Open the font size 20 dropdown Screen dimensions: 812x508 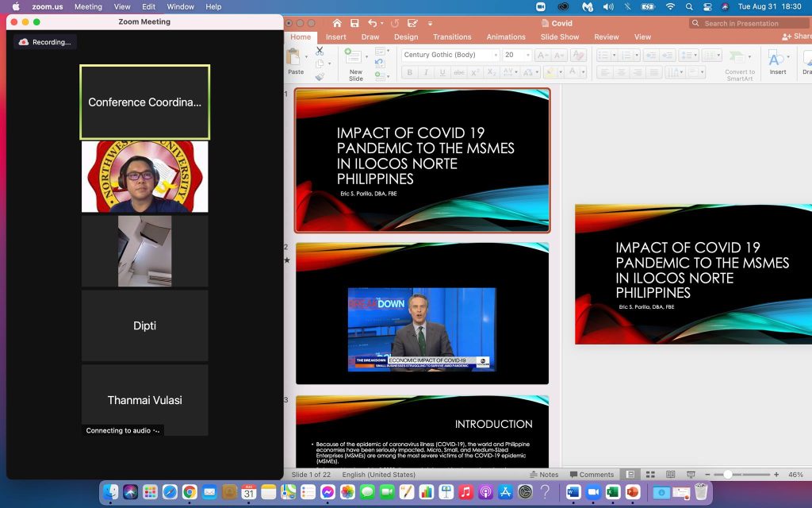(x=527, y=55)
